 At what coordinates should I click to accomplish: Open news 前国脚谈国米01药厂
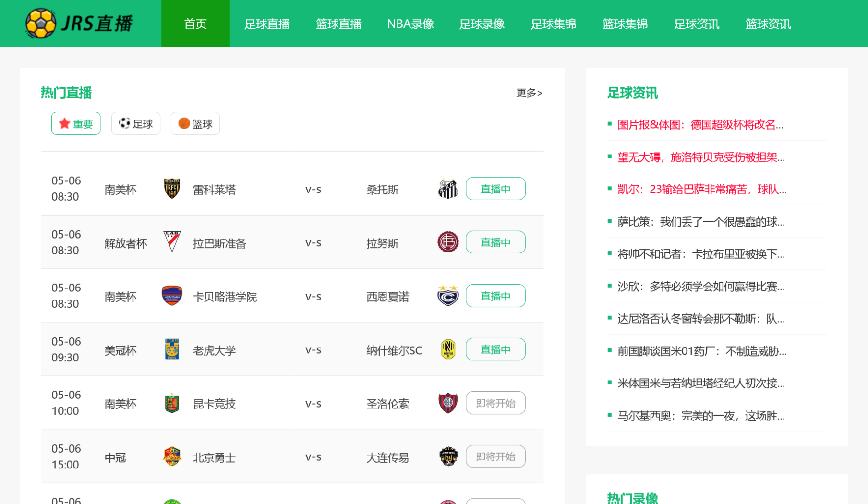[x=702, y=351]
